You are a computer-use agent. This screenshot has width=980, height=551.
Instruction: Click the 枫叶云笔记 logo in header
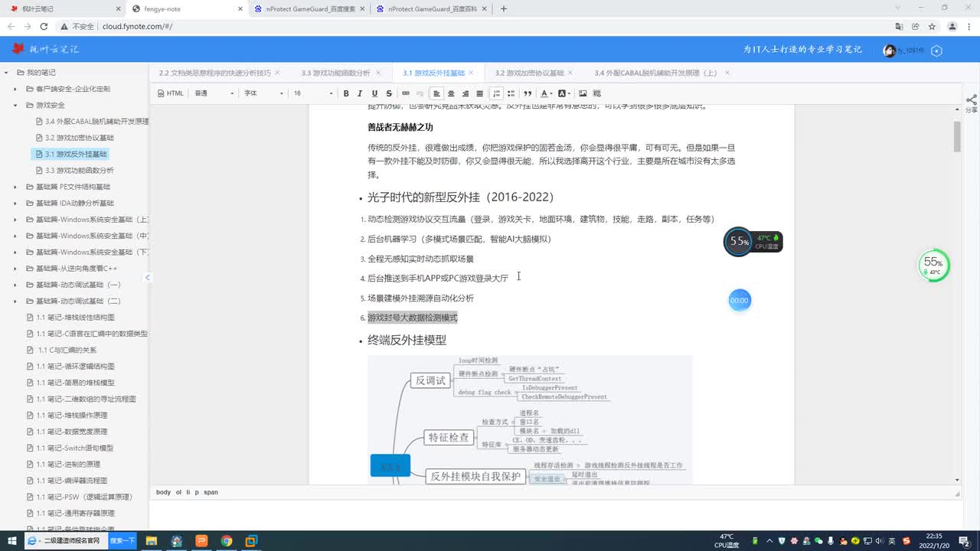click(x=46, y=49)
